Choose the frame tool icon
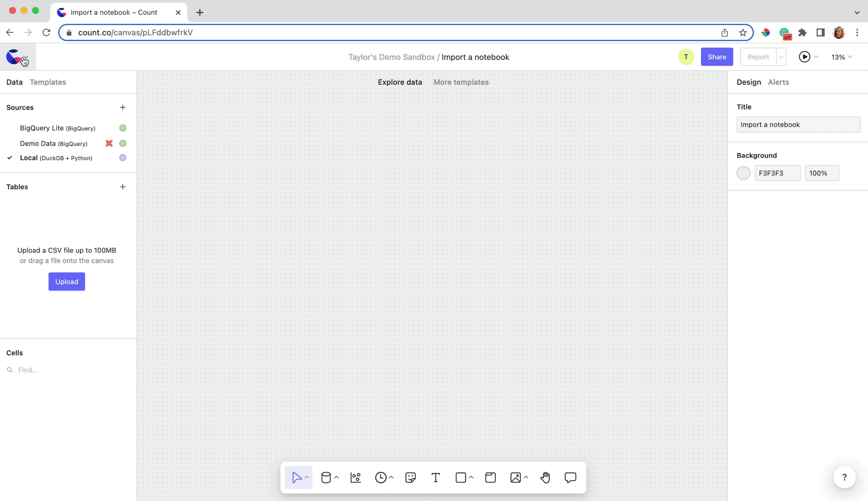The height and width of the screenshot is (501, 868). click(490, 477)
